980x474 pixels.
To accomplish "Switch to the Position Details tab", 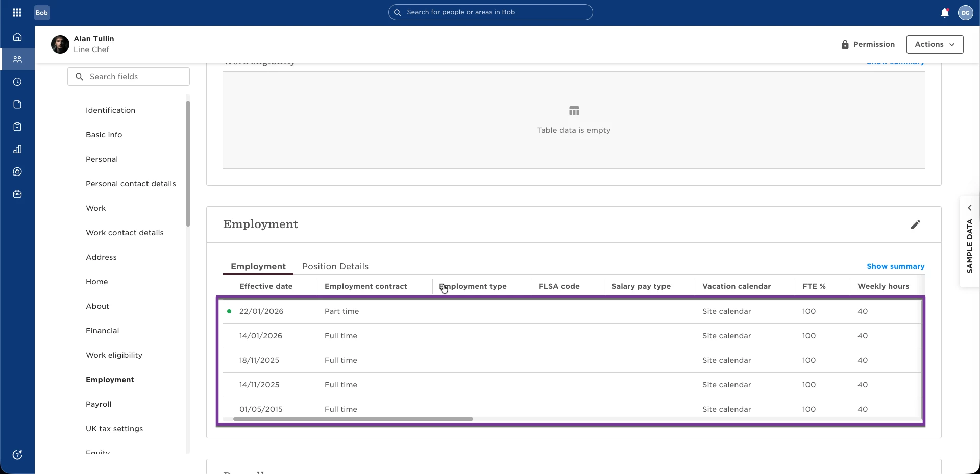I will (x=335, y=266).
